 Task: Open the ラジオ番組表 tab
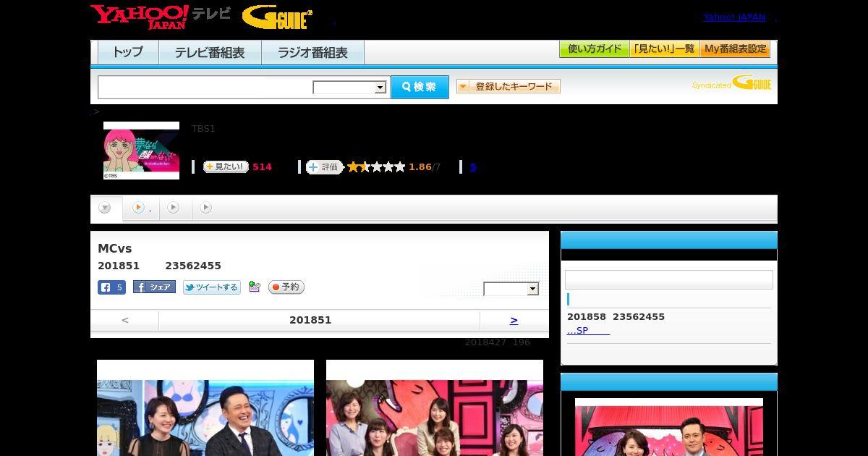(312, 52)
